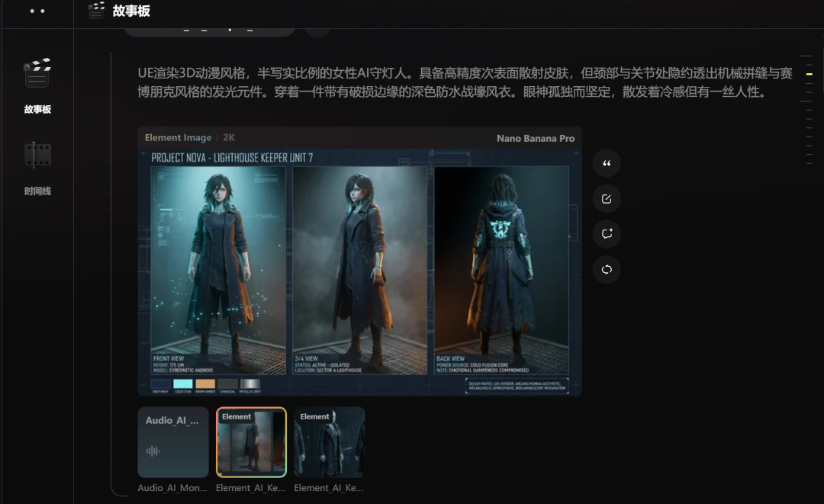Viewport: 824px width, 504px height.
Task: Click the regenerate arrows icon beside the image
Action: (x=607, y=270)
